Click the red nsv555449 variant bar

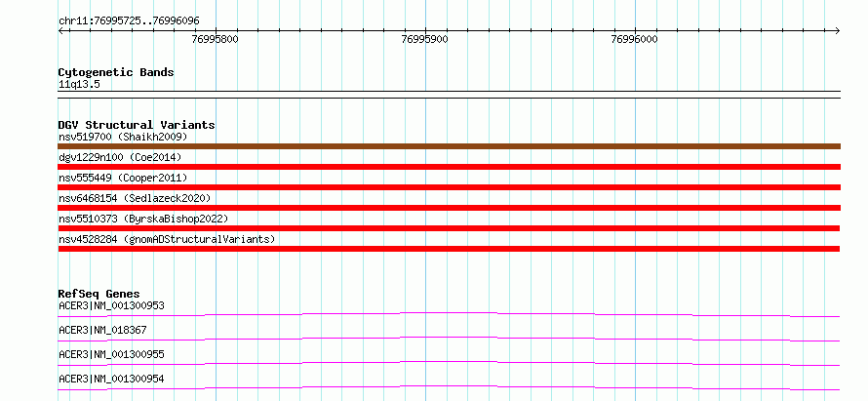[x=449, y=187]
